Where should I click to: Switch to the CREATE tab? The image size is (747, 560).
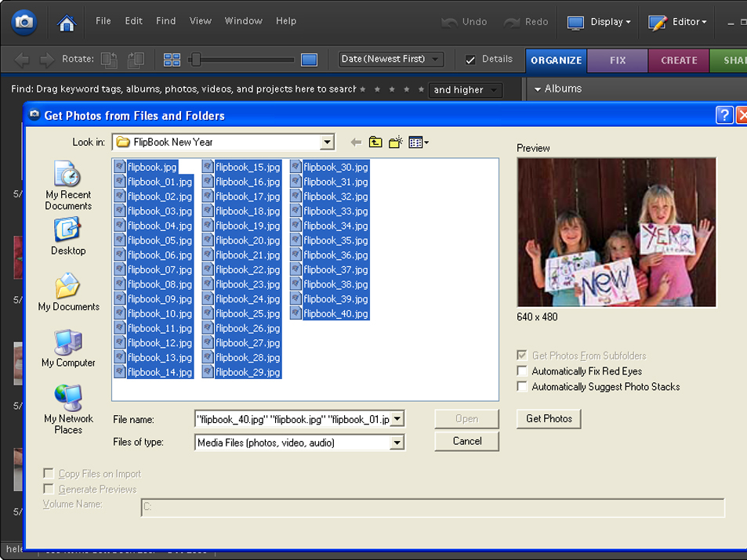(679, 60)
